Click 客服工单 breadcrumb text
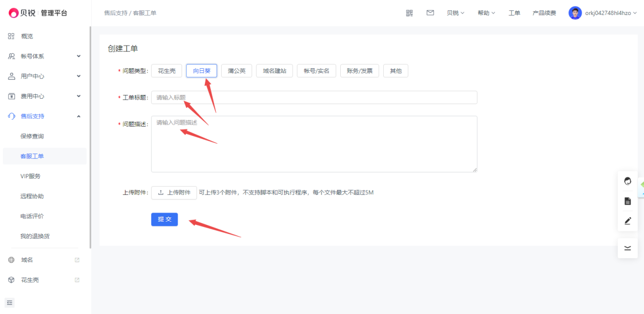Image resolution: width=644 pixels, height=314 pixels. 145,13
